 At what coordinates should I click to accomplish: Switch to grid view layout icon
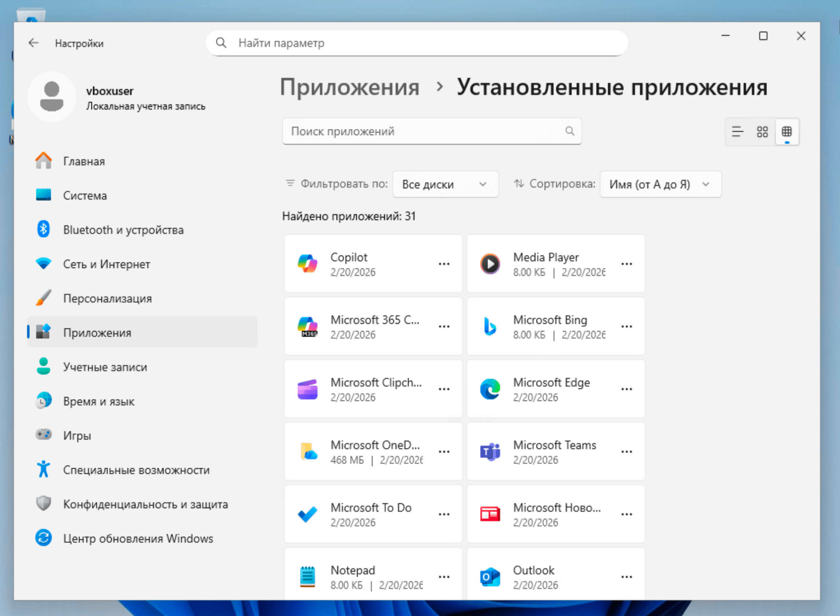click(762, 131)
